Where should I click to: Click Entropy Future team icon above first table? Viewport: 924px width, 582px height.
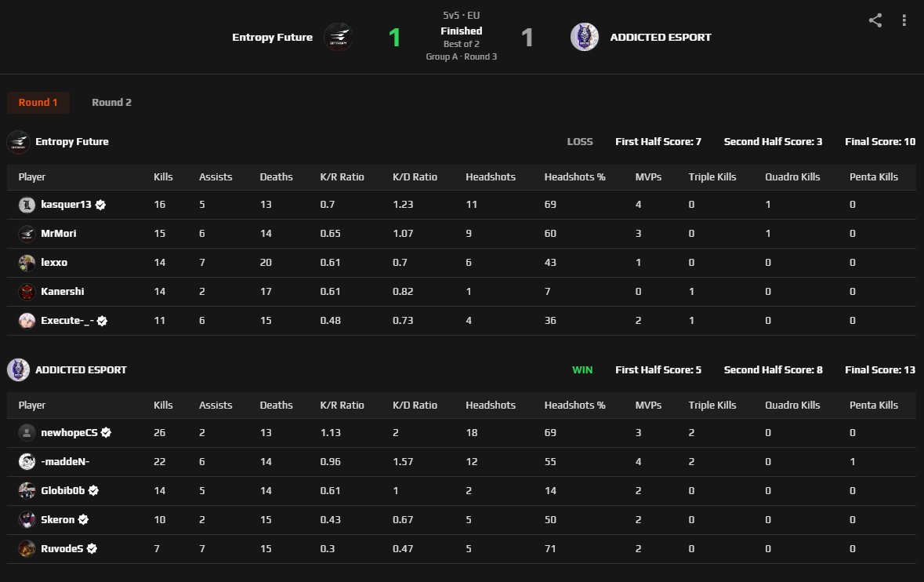(x=18, y=142)
